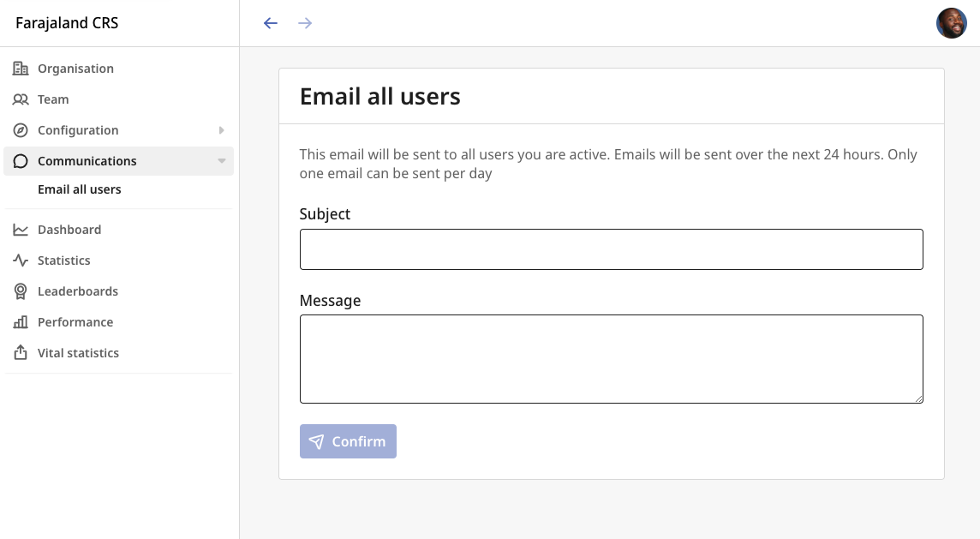Select Email all users in sidebar
980x539 pixels.
tap(80, 189)
